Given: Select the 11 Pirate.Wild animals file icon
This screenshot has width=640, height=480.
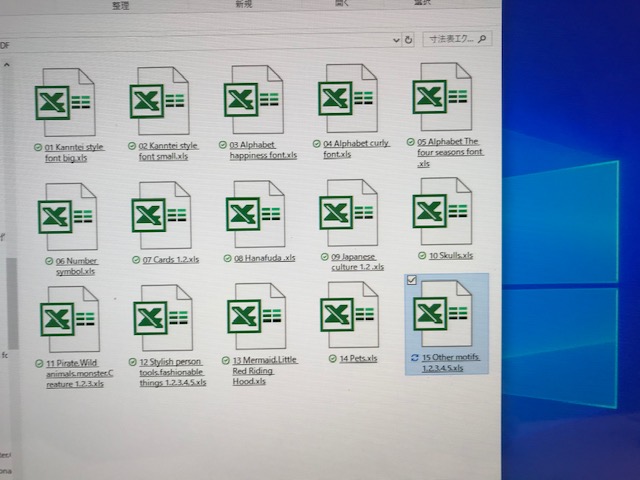Looking at the screenshot, I should coord(70,319).
